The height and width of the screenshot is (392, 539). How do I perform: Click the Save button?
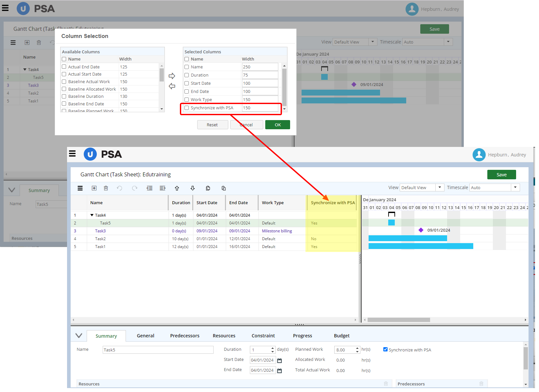click(501, 174)
